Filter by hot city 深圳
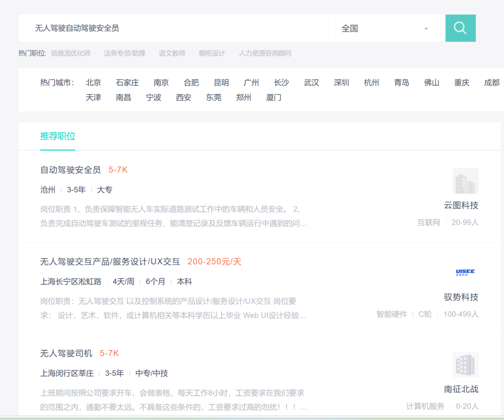The width and height of the screenshot is (504, 420). (x=341, y=83)
